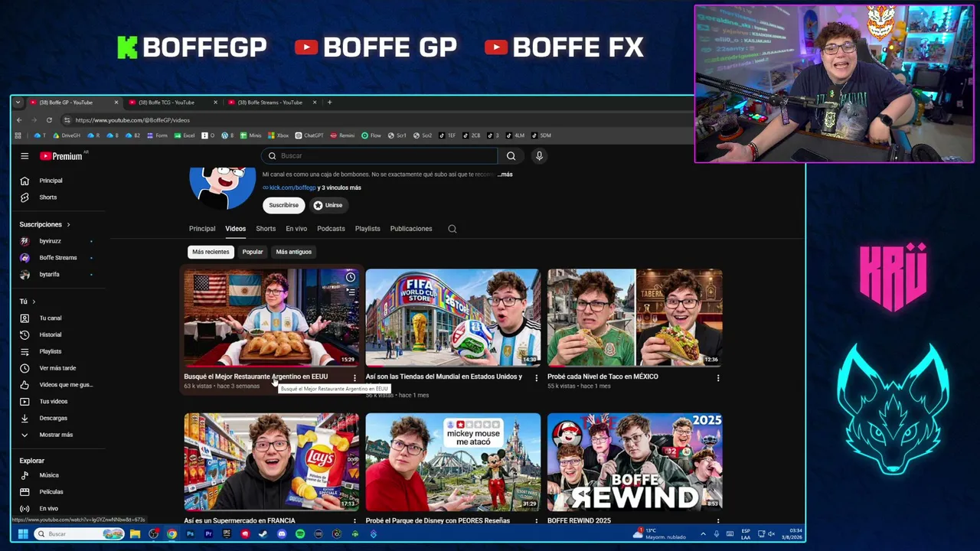Open the Flow bookmark
The image size is (980, 551).
(x=371, y=135)
